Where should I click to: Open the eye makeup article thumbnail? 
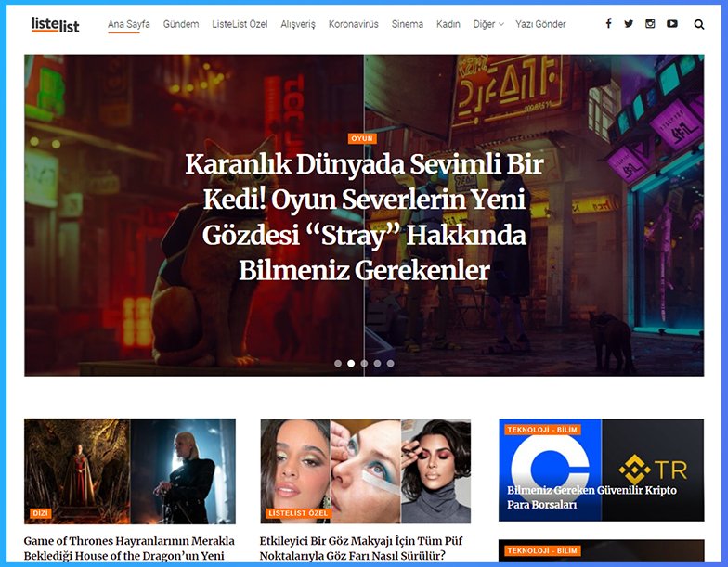point(366,471)
